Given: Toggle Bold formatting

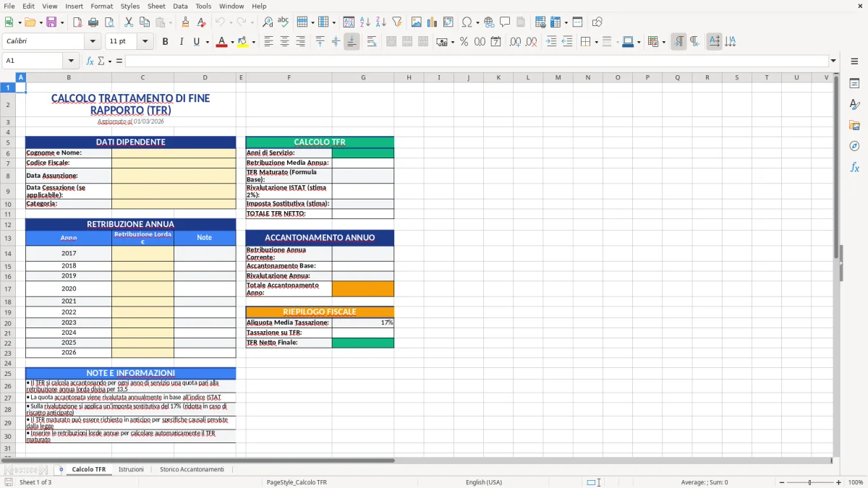Looking at the screenshot, I should (165, 42).
